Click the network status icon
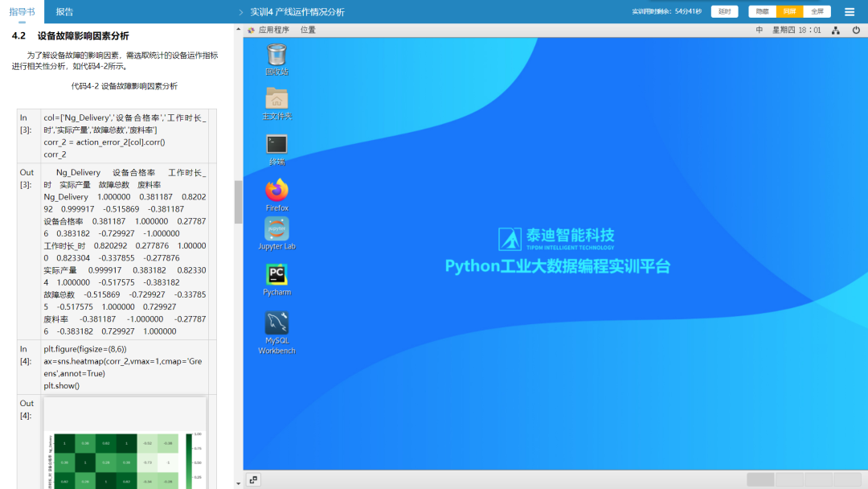 (x=835, y=31)
